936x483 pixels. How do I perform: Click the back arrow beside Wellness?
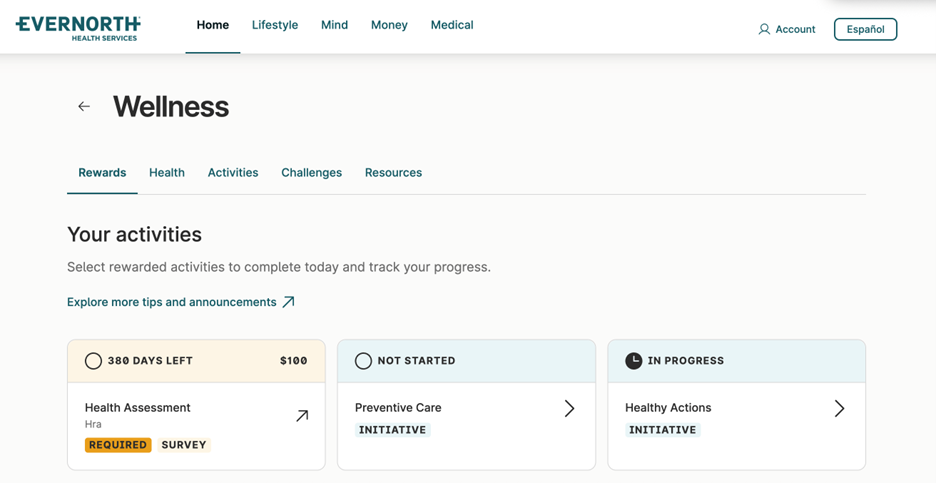pos(84,106)
